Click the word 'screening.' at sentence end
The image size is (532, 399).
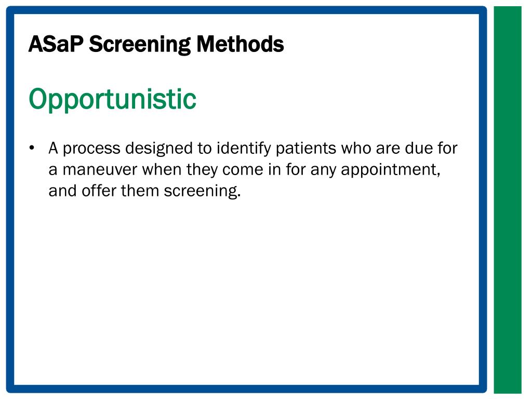tap(202, 192)
